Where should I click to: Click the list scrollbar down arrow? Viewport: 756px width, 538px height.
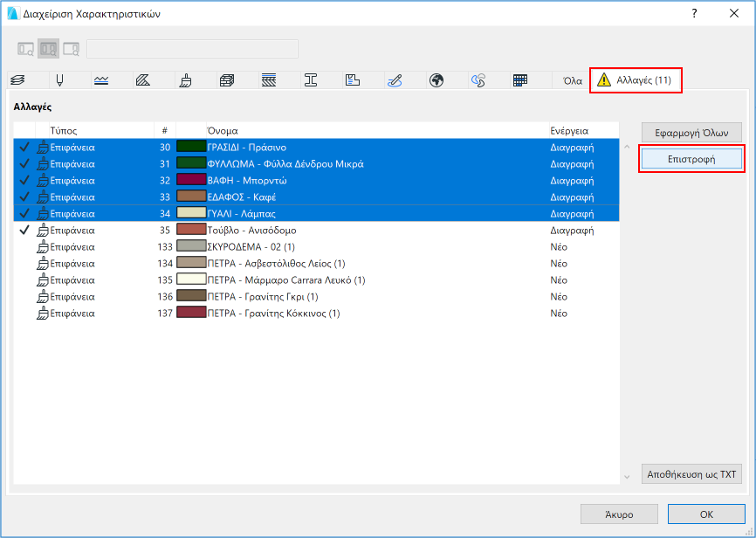click(626, 476)
